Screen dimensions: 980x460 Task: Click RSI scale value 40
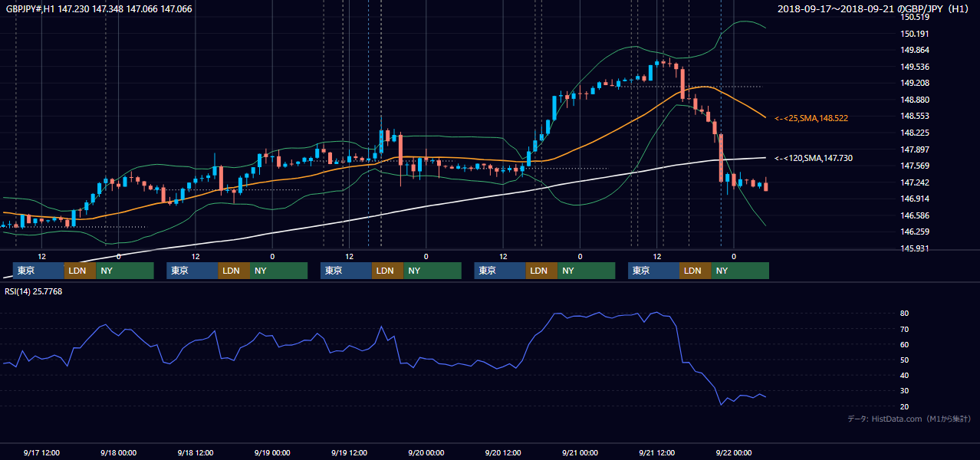(905, 375)
